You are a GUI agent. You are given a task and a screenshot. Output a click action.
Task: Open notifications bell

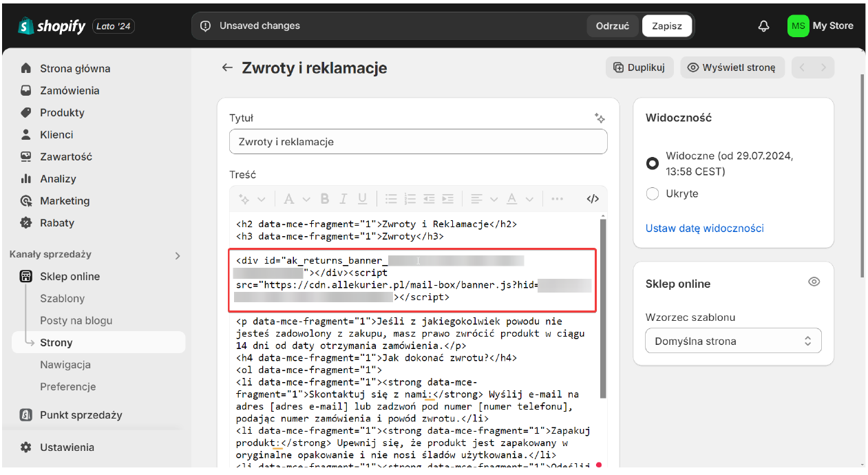763,26
